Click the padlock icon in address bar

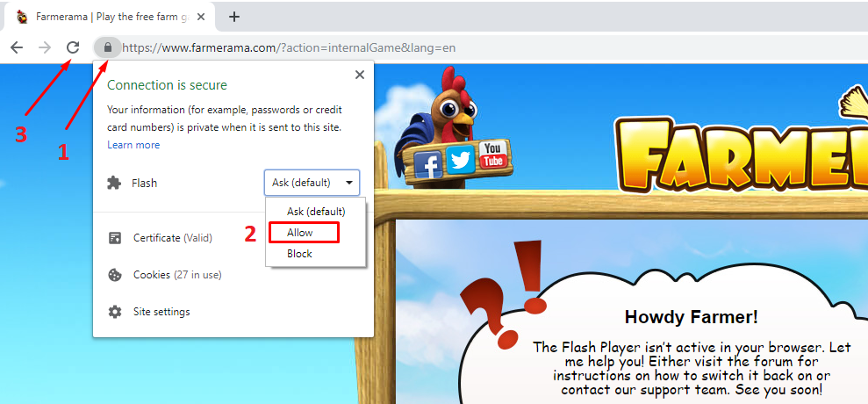click(108, 47)
